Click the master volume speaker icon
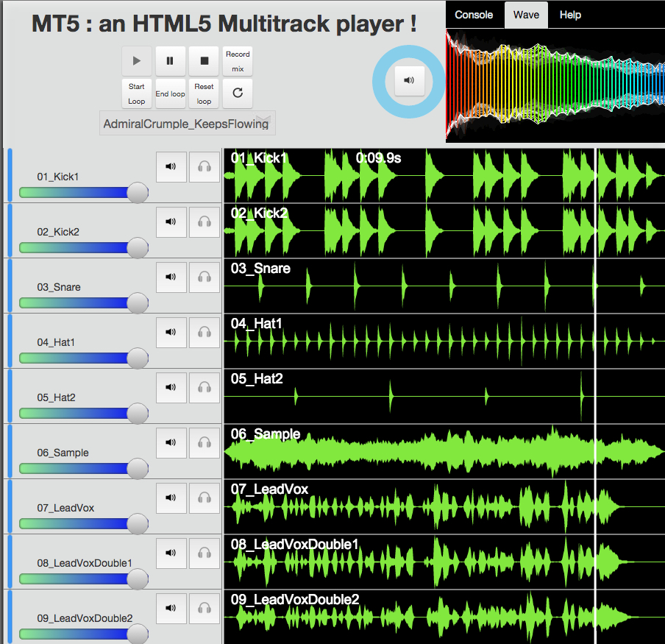The height and width of the screenshot is (644, 665). pyautogui.click(x=409, y=82)
